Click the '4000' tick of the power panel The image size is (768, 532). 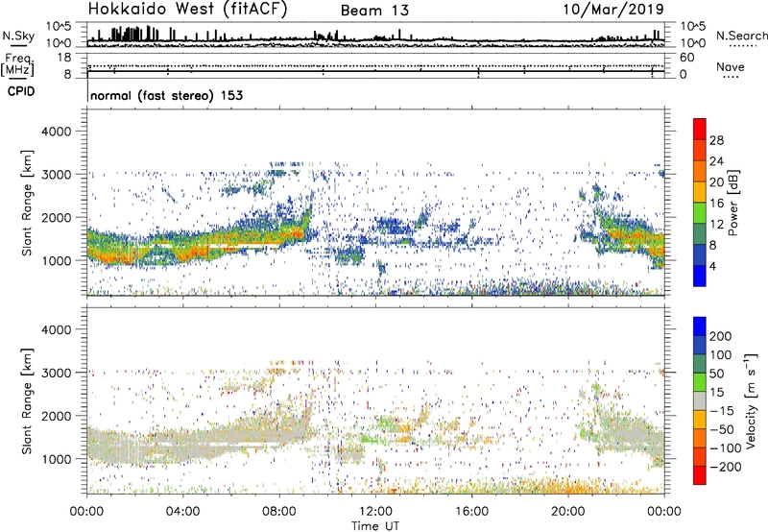tap(57, 132)
